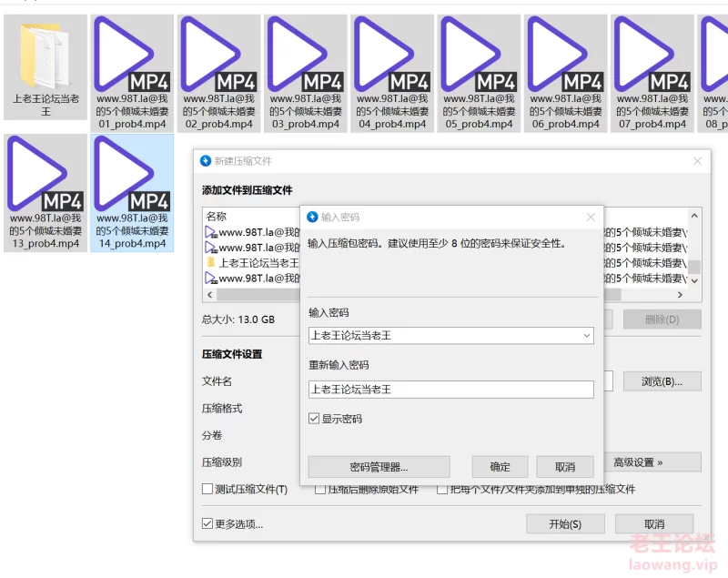Click the 重新输入密码 text field
The height and width of the screenshot is (578, 728).
(450, 390)
